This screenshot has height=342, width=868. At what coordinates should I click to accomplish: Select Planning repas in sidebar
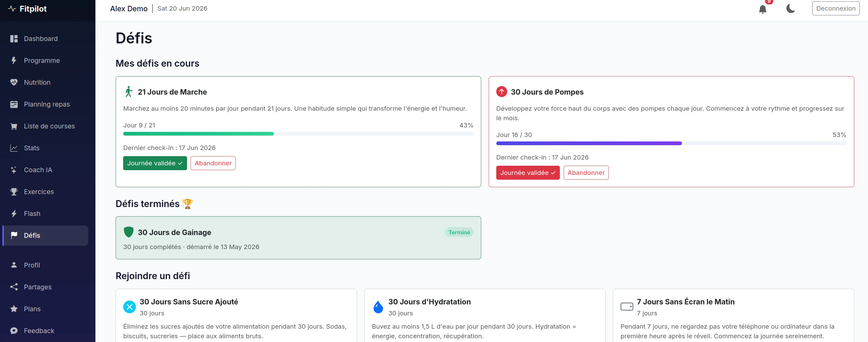[x=45, y=104]
